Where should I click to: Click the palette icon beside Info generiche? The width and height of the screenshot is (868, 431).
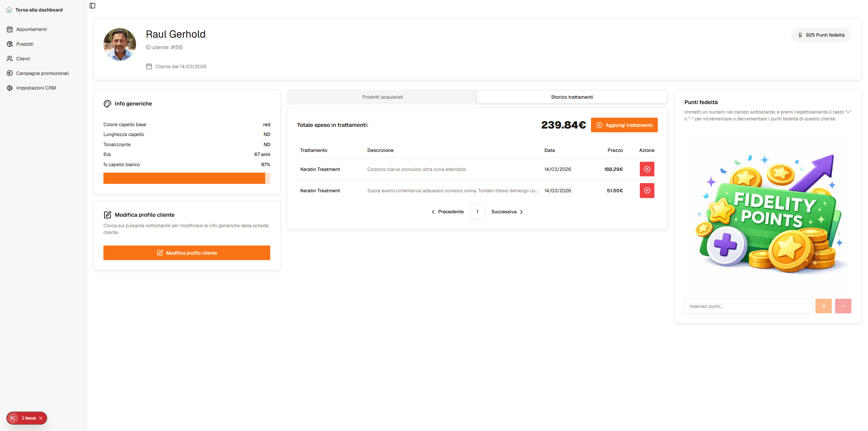[x=107, y=104]
